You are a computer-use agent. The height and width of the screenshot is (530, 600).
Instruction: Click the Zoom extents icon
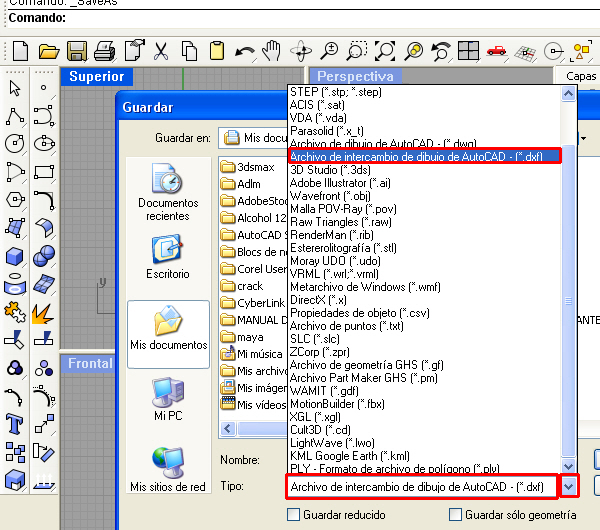click(385, 51)
